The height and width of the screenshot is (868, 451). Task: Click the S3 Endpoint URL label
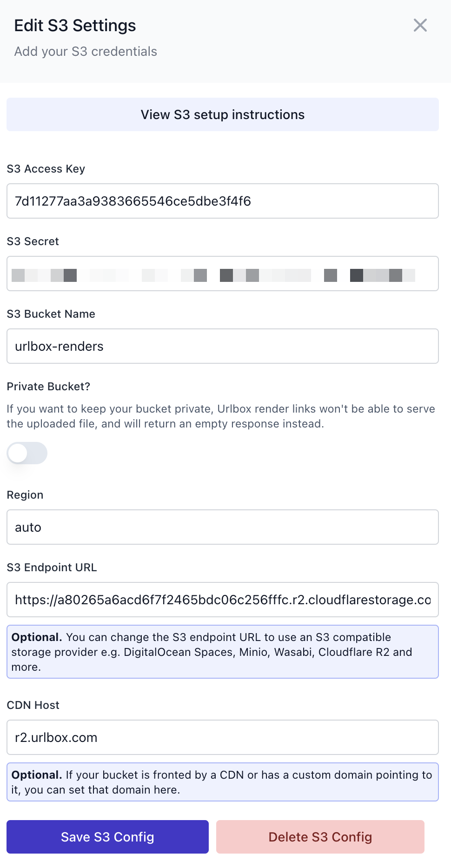[52, 568]
